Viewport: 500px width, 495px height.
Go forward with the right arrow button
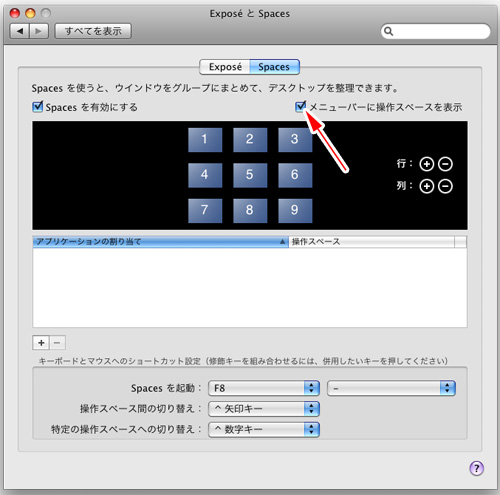pos(39,31)
